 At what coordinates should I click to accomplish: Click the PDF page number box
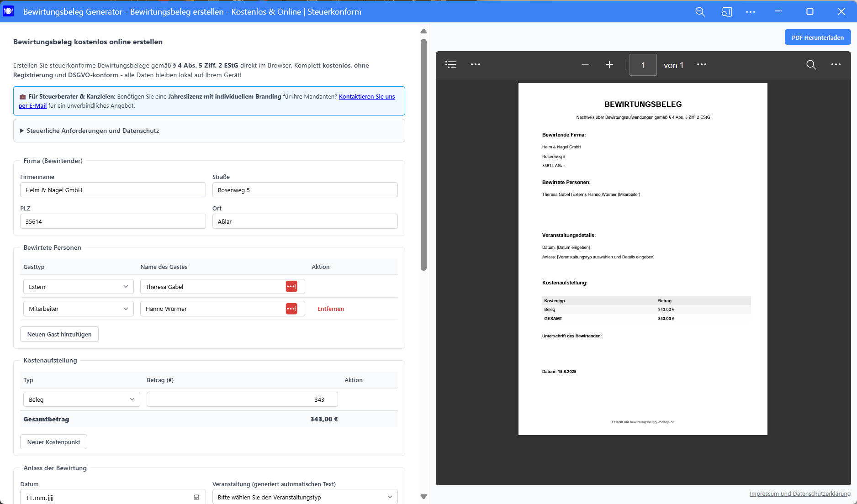click(643, 65)
